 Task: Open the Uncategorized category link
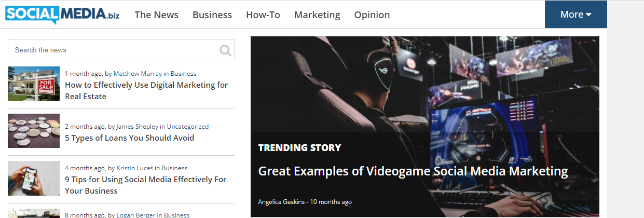click(188, 127)
